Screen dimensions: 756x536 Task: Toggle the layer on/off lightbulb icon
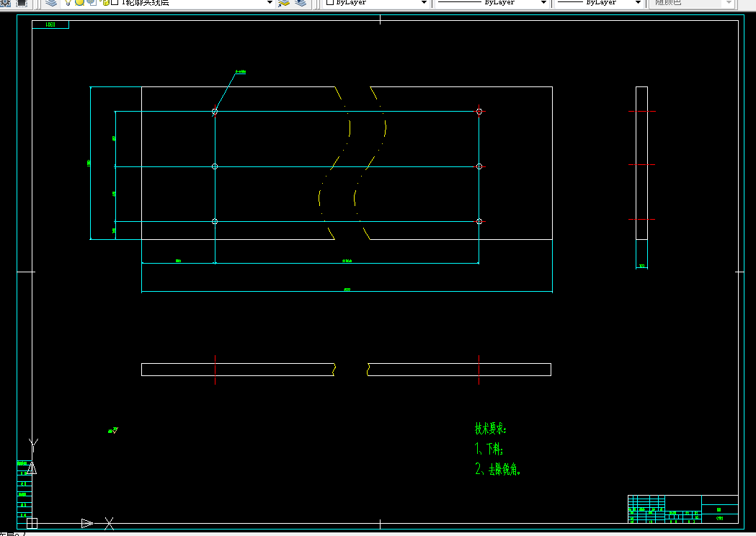pos(68,2)
